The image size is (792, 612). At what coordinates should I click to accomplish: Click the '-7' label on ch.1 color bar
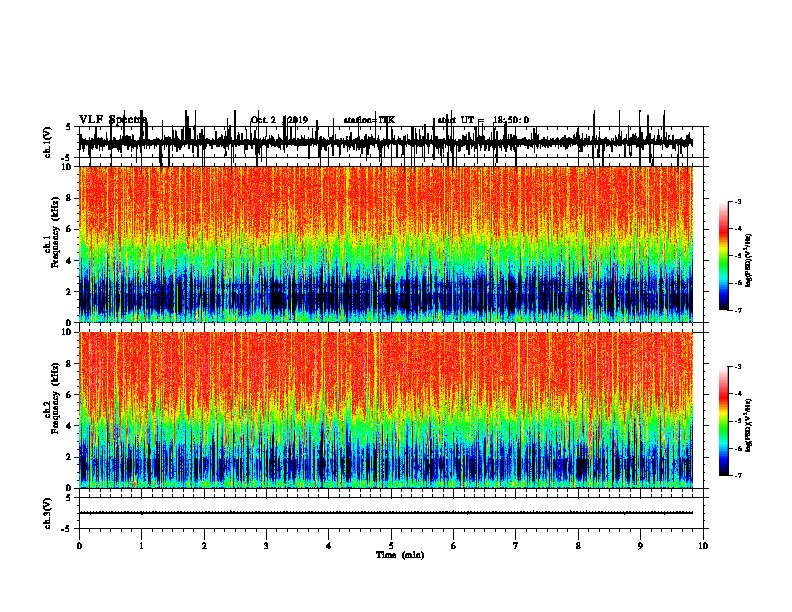[738, 310]
